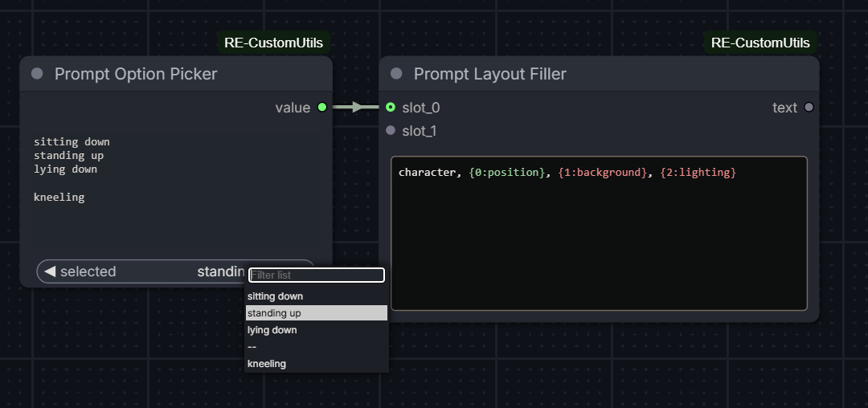The image size is (868, 408).
Task: Click the {1:background} placeholder text
Action: 602,173
